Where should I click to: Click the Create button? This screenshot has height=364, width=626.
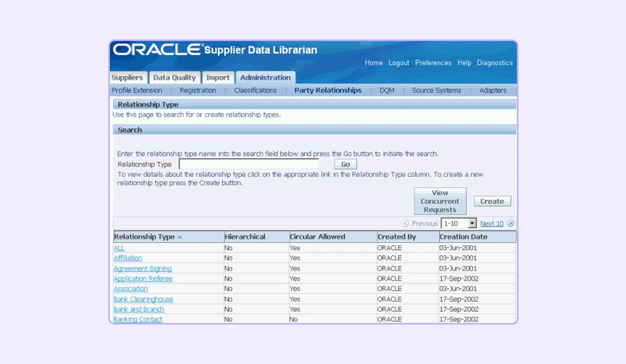pyautogui.click(x=492, y=201)
